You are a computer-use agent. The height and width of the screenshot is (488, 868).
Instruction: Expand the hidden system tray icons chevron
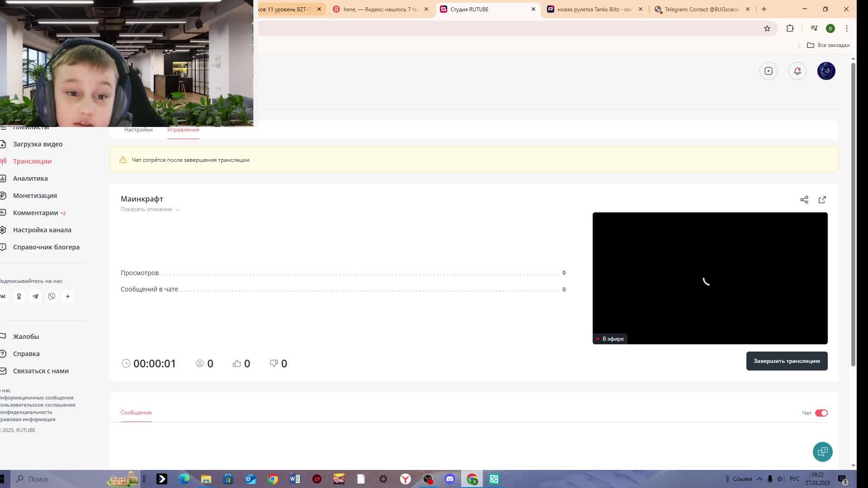click(x=759, y=479)
